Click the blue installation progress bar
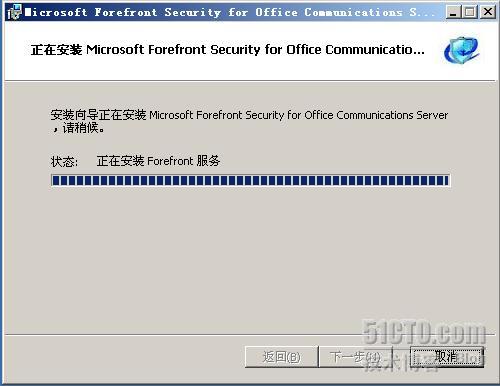 pyautogui.click(x=250, y=180)
